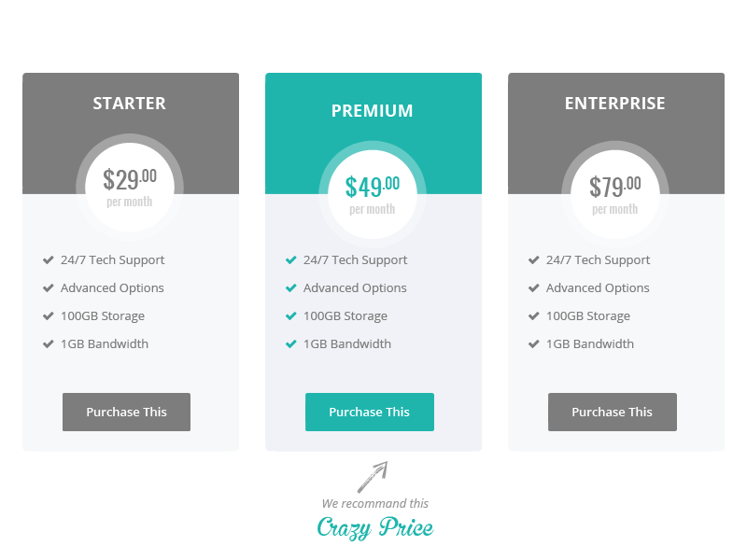Screen dimensions: 747x560
Task: Open the Starter plan header
Action: pyautogui.click(x=130, y=104)
